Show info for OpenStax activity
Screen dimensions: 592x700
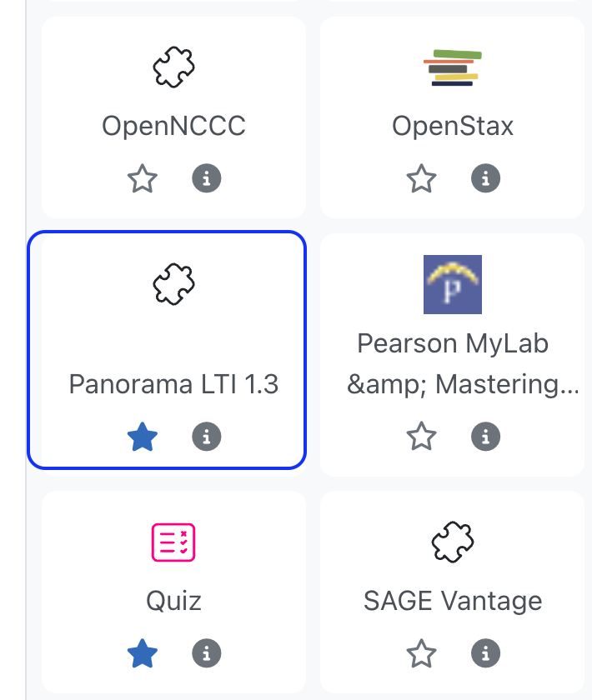(485, 178)
